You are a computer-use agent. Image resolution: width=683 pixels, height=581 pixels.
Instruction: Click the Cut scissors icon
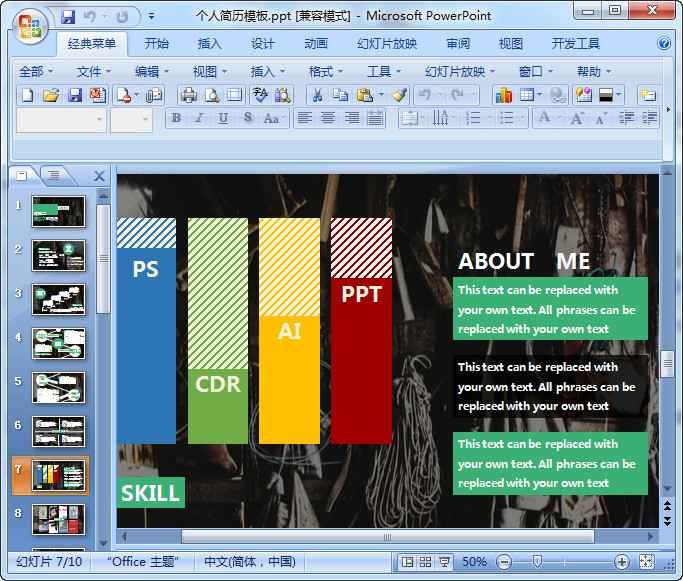318,95
